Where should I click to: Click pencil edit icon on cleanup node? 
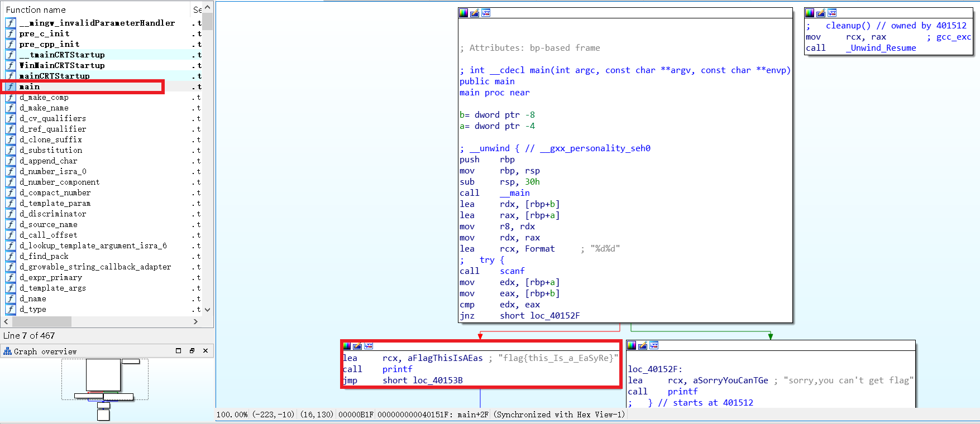coord(821,13)
